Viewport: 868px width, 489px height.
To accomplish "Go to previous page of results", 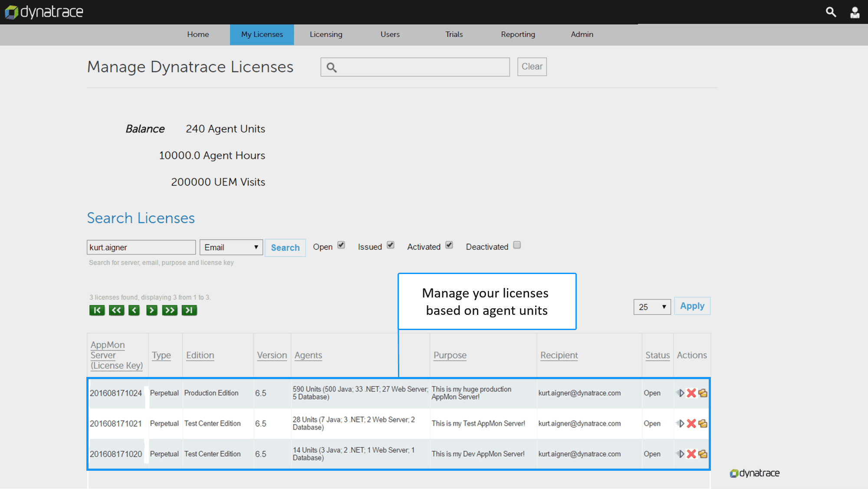I will (x=134, y=310).
